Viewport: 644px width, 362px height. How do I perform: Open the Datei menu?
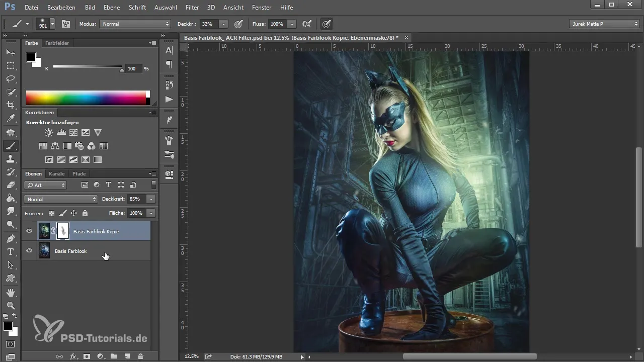[x=31, y=8]
